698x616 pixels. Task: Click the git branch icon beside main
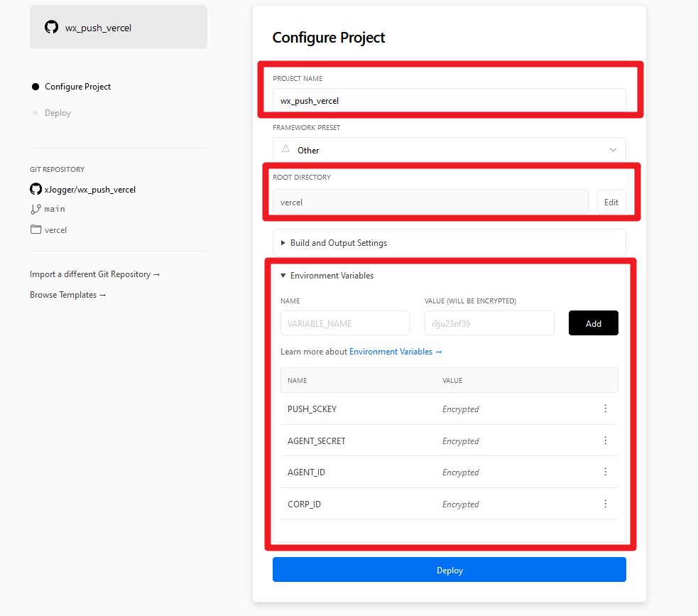(x=36, y=209)
